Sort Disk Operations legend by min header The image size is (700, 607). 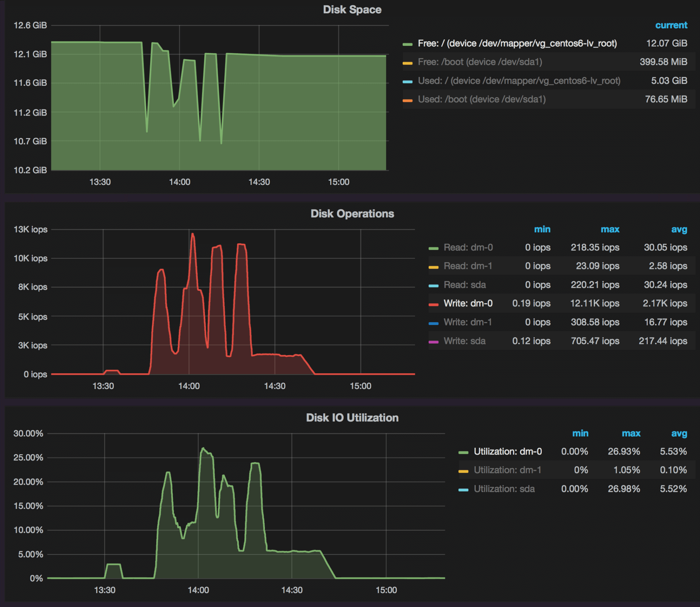point(542,229)
